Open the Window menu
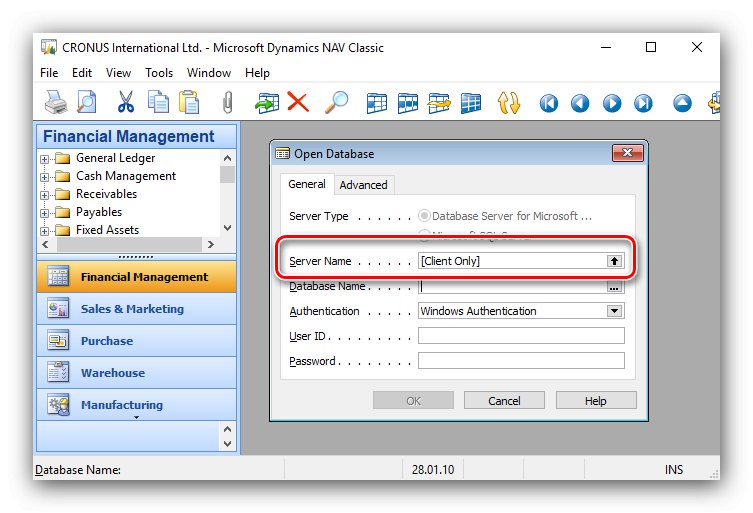 coord(209,73)
